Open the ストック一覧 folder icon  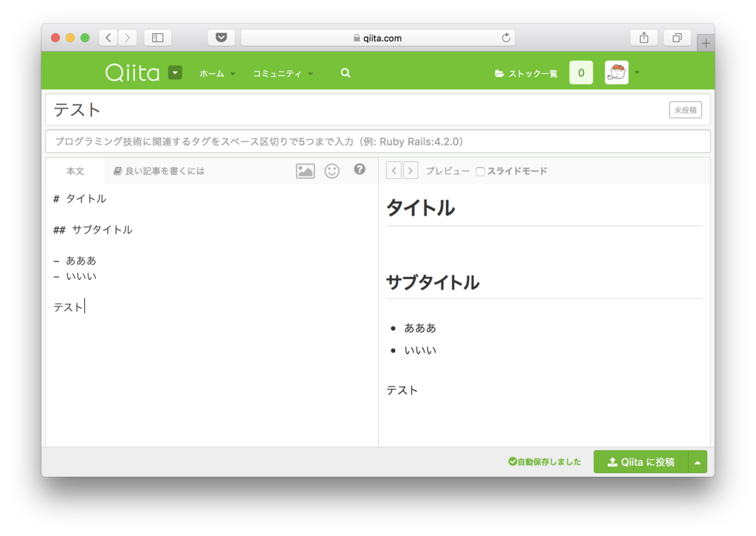[500, 73]
